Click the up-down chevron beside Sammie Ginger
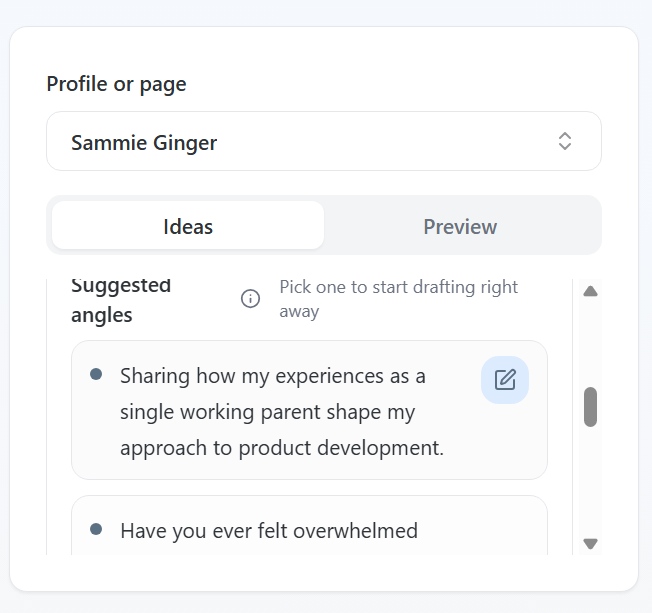The width and height of the screenshot is (652, 613). click(x=565, y=141)
